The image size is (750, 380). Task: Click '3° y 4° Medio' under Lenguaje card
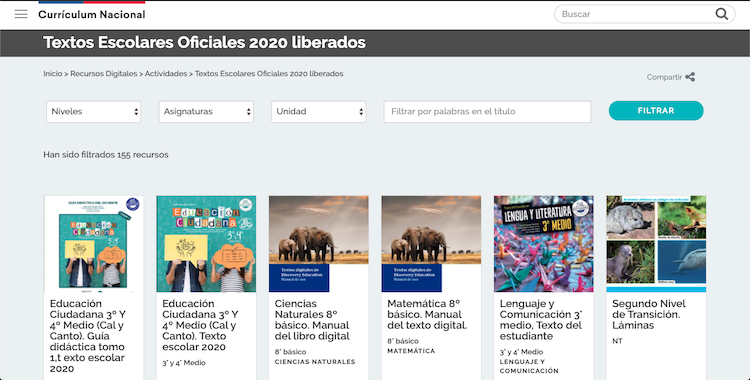coord(521,352)
